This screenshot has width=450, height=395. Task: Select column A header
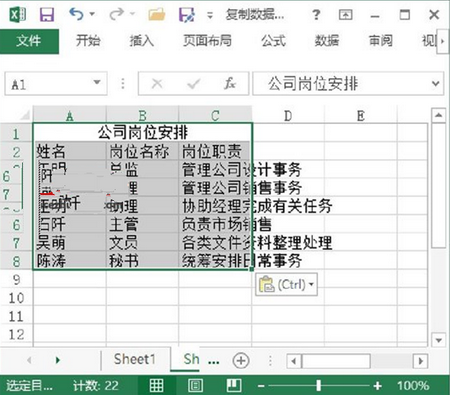(x=69, y=115)
